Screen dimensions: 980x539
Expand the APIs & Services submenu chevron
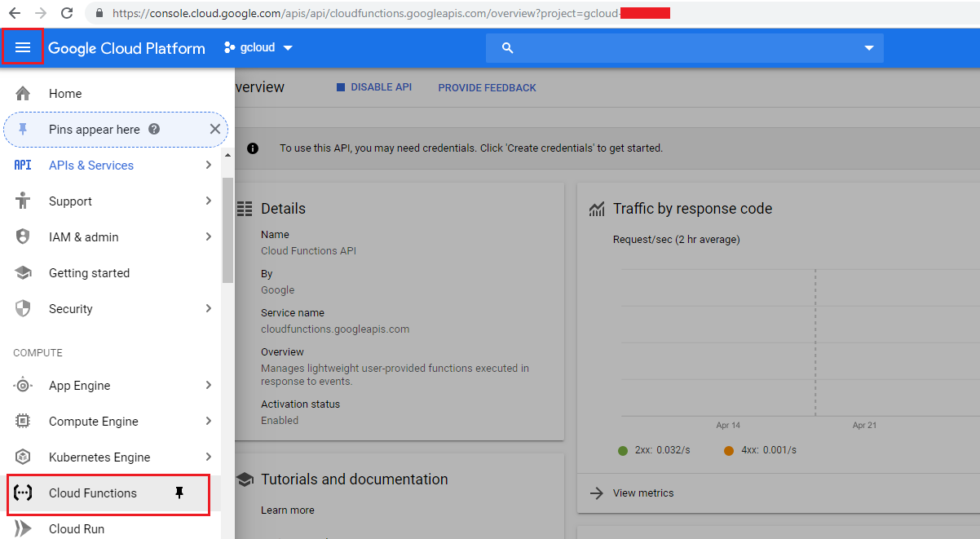pyautogui.click(x=209, y=165)
